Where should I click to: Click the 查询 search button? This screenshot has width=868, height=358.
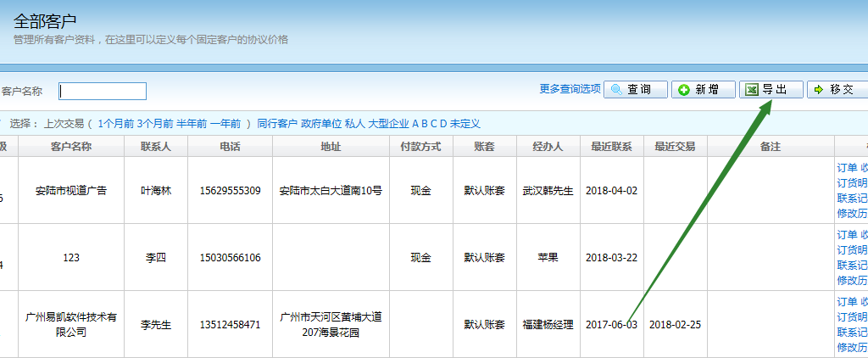click(634, 90)
